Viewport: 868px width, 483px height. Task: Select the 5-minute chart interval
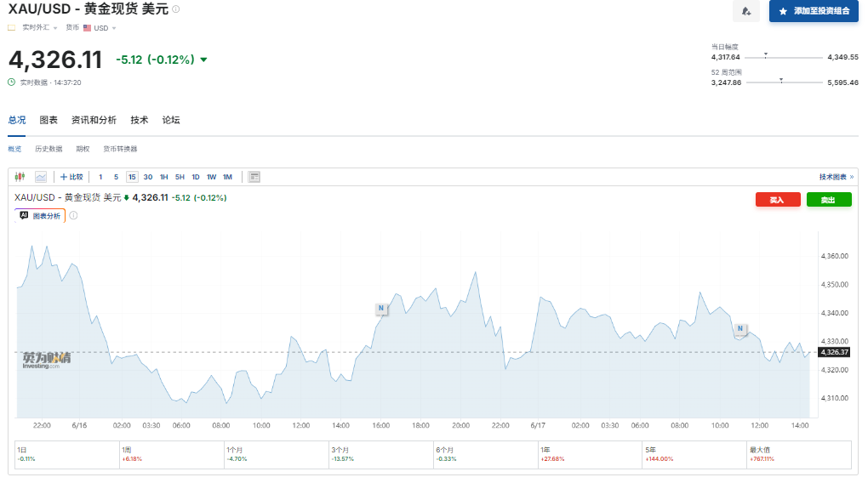tap(116, 177)
